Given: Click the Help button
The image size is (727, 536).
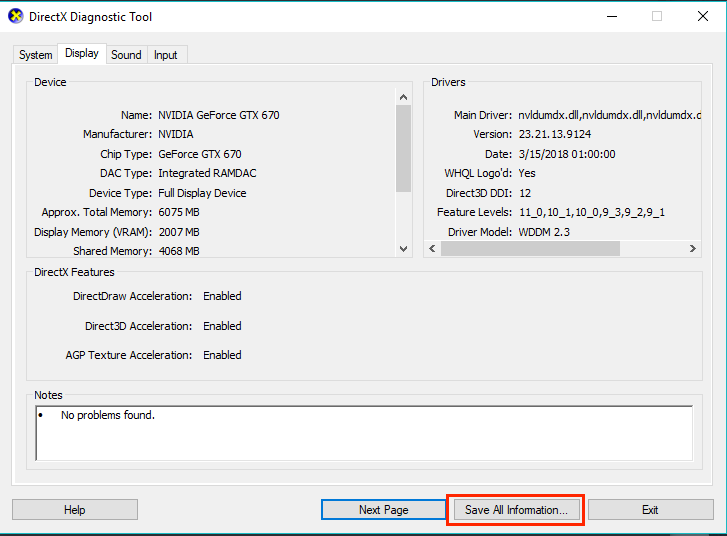Looking at the screenshot, I should coord(75,510).
